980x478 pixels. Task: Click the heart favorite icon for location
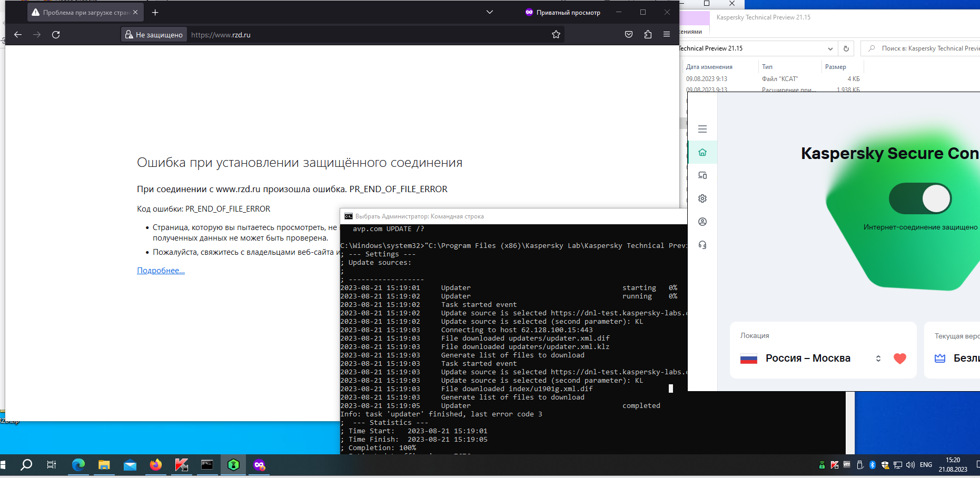(900, 358)
